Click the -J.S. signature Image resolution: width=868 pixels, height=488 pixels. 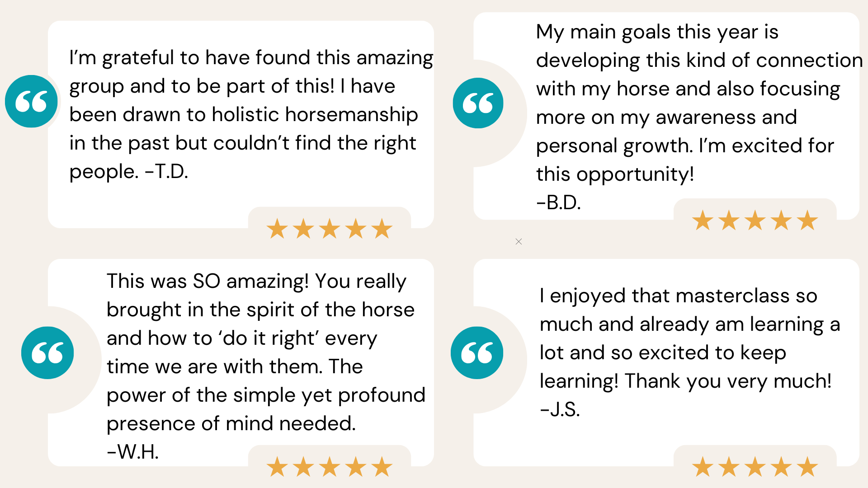pos(560,409)
